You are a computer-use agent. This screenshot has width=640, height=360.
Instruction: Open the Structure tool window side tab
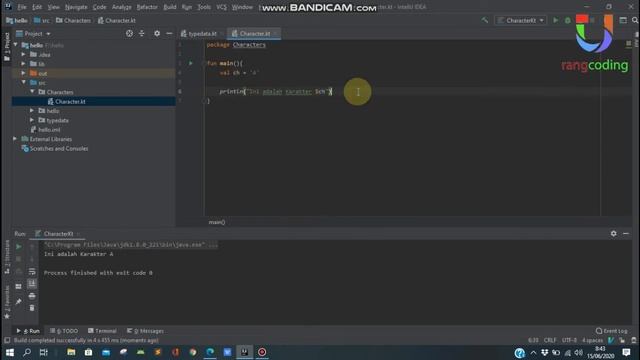point(7,257)
